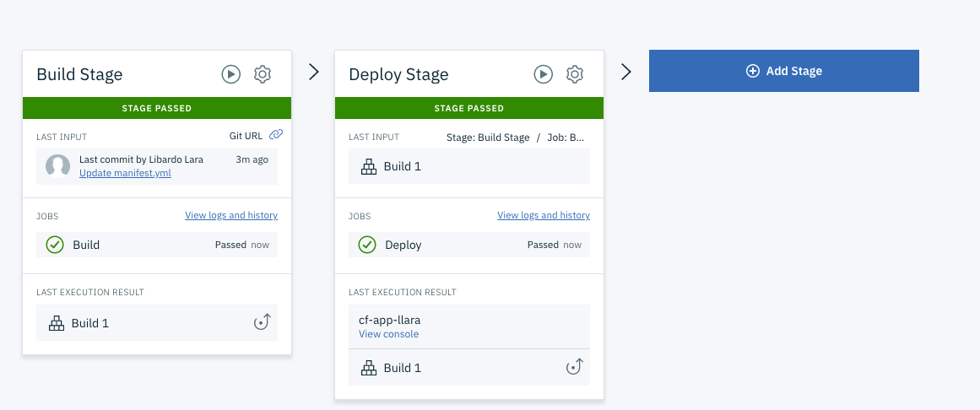
Task: Click the commit author avatar
Action: tap(57, 166)
